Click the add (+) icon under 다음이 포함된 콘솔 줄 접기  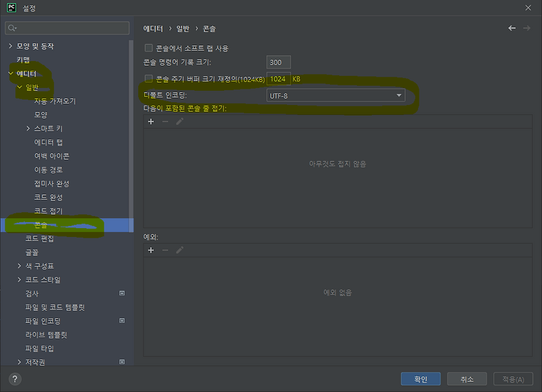pyautogui.click(x=150, y=121)
